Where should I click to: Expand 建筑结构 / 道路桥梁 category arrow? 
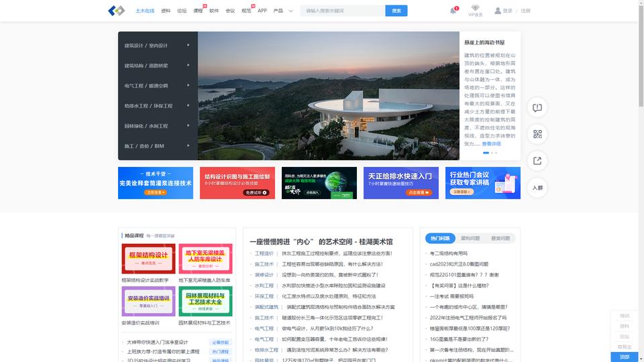point(188,65)
